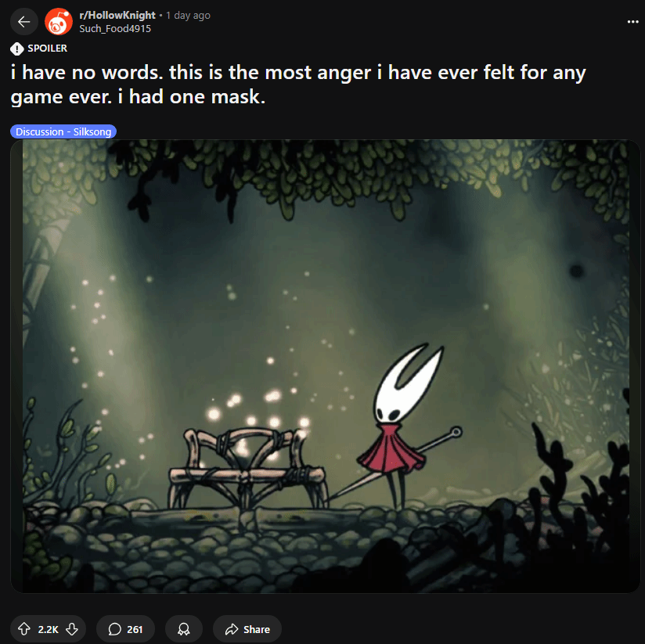Downvote the Silksong post
Viewport: 645px width, 644px height.
coord(72,629)
